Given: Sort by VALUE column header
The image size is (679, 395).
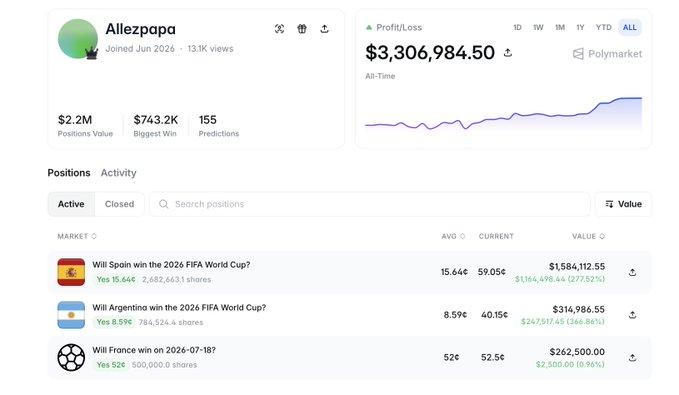Looking at the screenshot, I should point(588,236).
